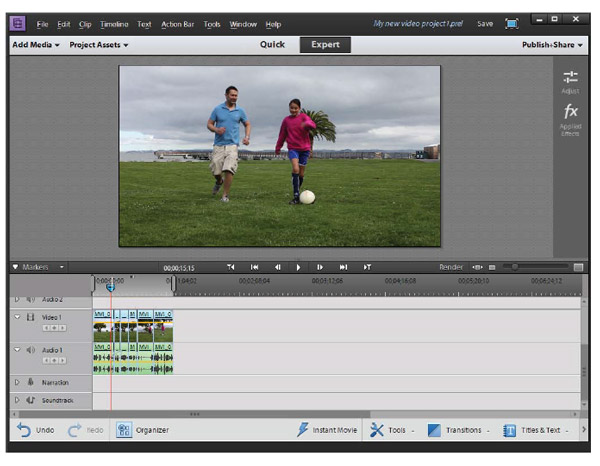Mute the Audio 2 track speaker
600x466 pixels.
point(31,300)
